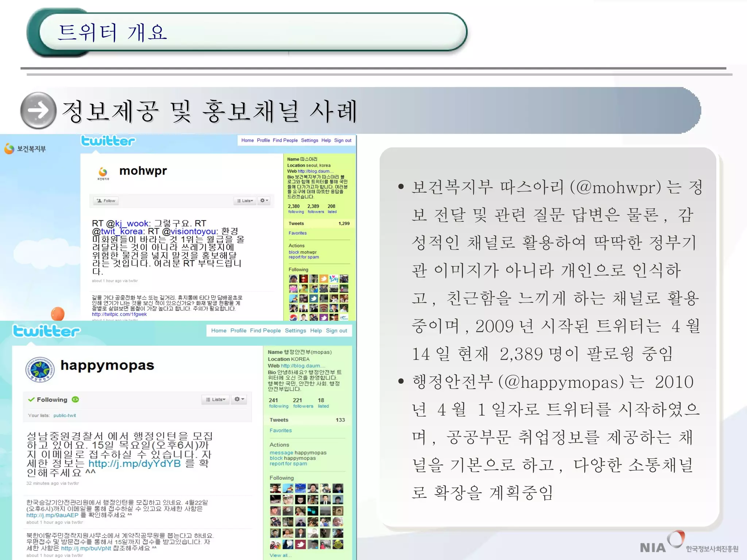Click Follow button on mohwpr profile
Viewport: 747px width, 560px height.
pyautogui.click(x=106, y=201)
